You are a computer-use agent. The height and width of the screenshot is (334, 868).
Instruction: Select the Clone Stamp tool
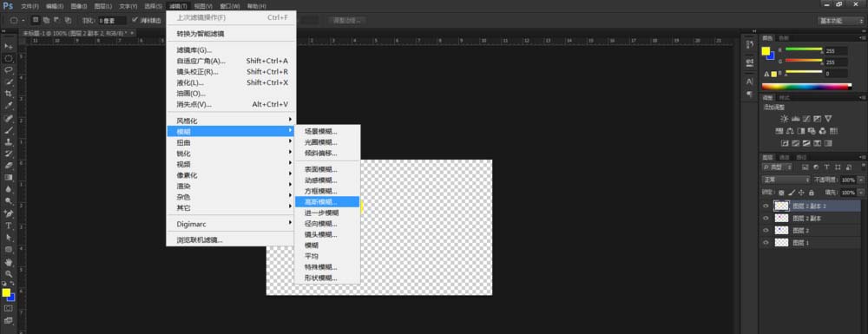(x=9, y=141)
